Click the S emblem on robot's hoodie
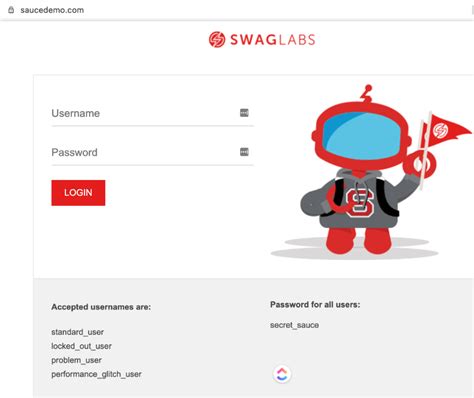Viewport: 474px width, 398px height. [x=359, y=201]
